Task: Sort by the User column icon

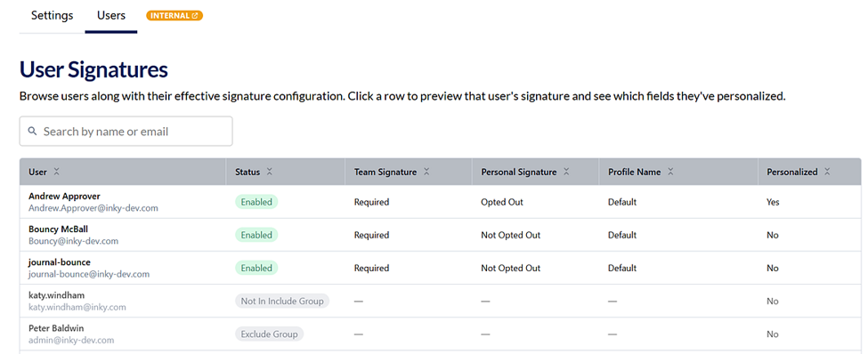Action: click(56, 172)
